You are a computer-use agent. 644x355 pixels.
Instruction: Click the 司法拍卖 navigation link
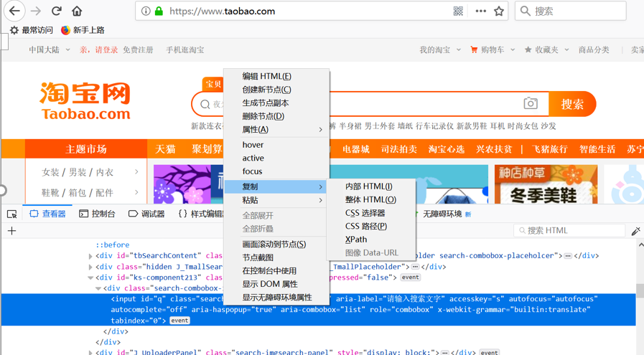click(398, 149)
